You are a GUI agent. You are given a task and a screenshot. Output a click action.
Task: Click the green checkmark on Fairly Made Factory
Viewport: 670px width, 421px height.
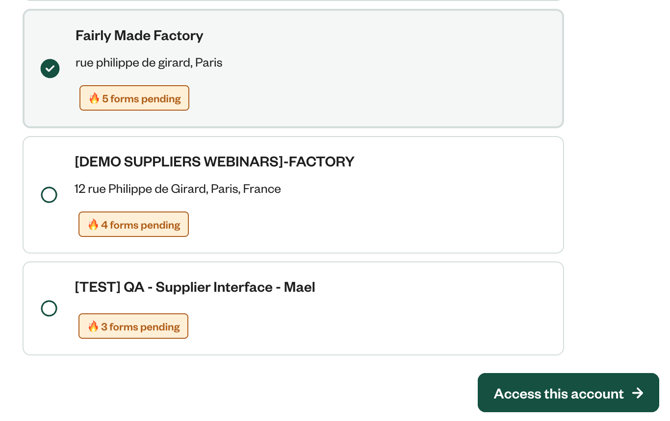(x=50, y=68)
